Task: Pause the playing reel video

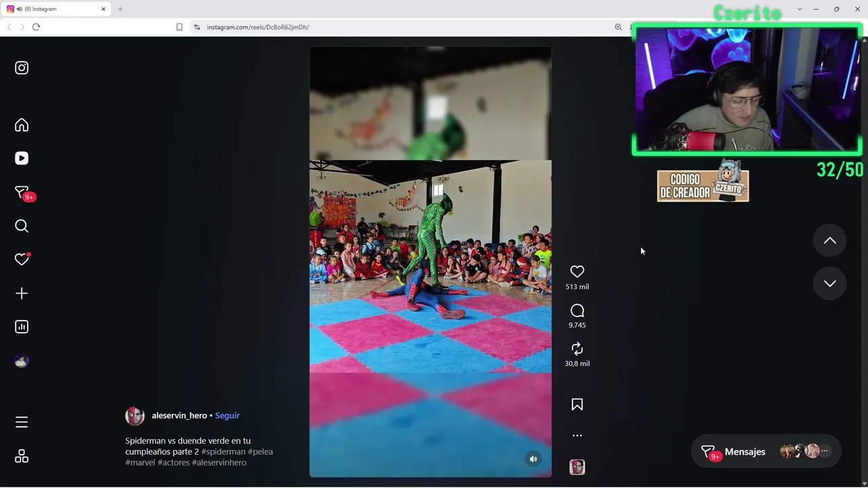Action: 431,262
